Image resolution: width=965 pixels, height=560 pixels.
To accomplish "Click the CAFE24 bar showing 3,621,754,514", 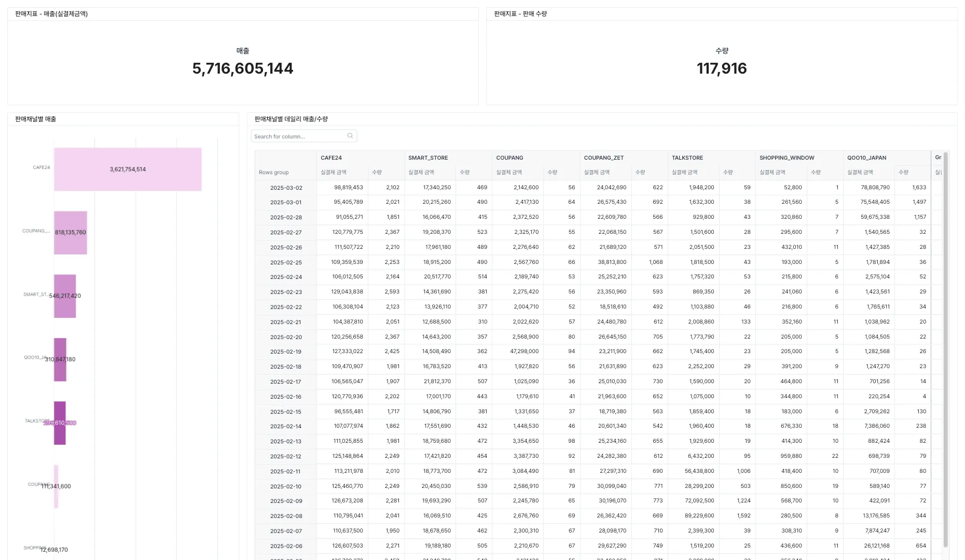I will 128,170.
